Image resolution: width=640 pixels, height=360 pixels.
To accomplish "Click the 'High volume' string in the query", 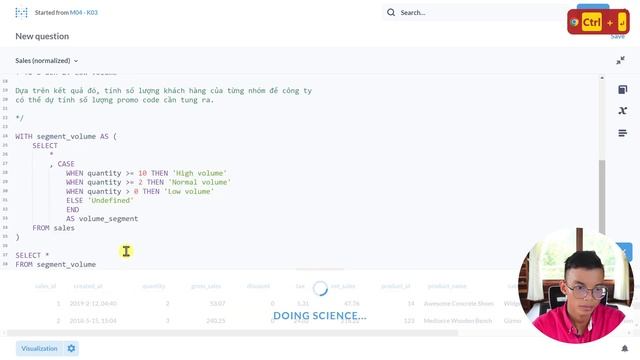I will click(x=200, y=173).
